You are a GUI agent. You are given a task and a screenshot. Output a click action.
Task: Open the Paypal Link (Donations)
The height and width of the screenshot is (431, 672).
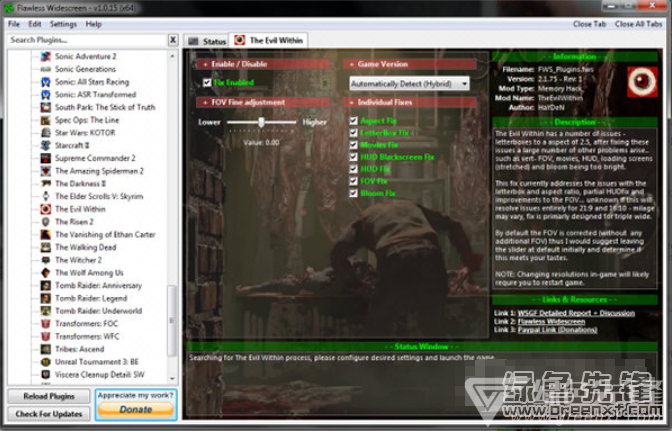557,329
